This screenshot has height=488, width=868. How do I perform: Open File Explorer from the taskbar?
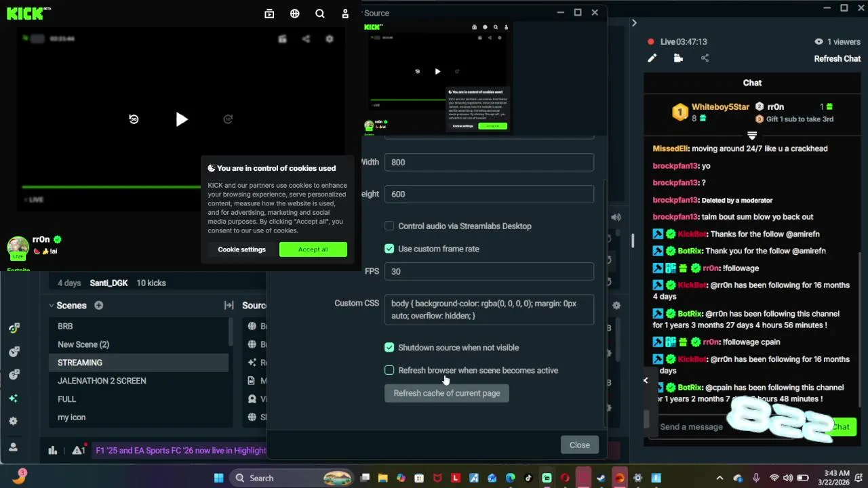pos(382,478)
